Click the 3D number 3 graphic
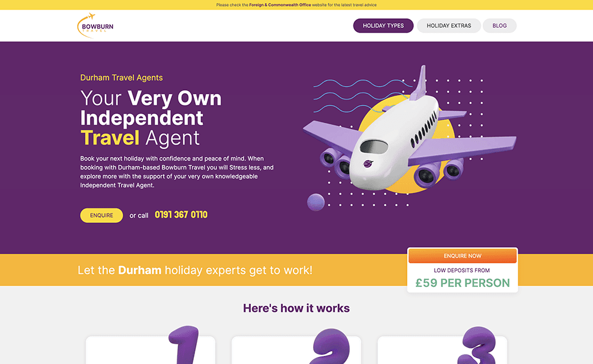593x364 pixels. pyautogui.click(x=477, y=346)
